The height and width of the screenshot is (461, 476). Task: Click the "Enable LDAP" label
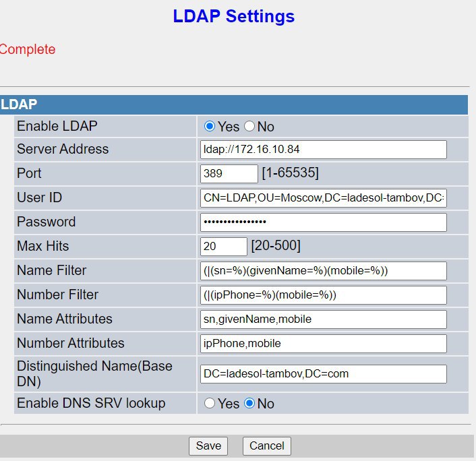point(57,126)
